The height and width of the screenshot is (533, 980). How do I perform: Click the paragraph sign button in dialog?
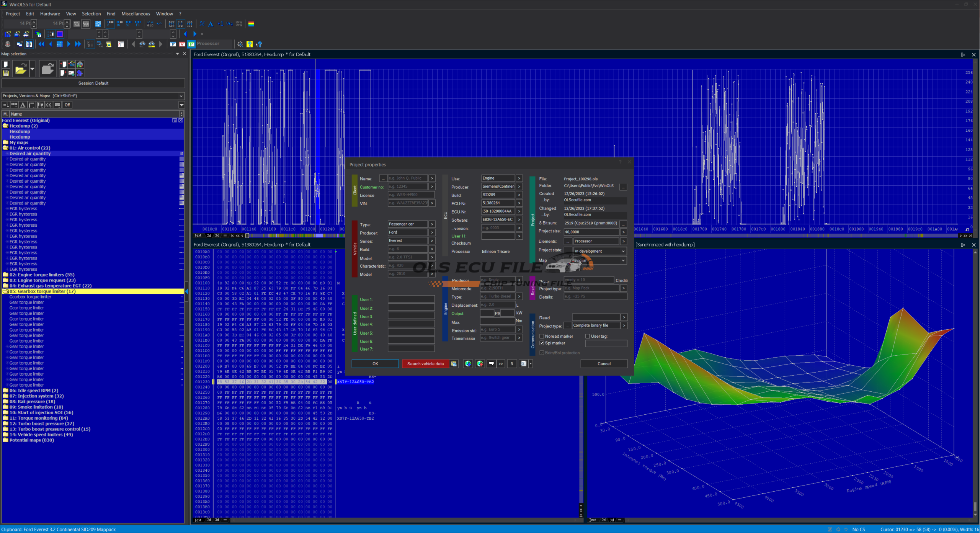pyautogui.click(x=512, y=364)
